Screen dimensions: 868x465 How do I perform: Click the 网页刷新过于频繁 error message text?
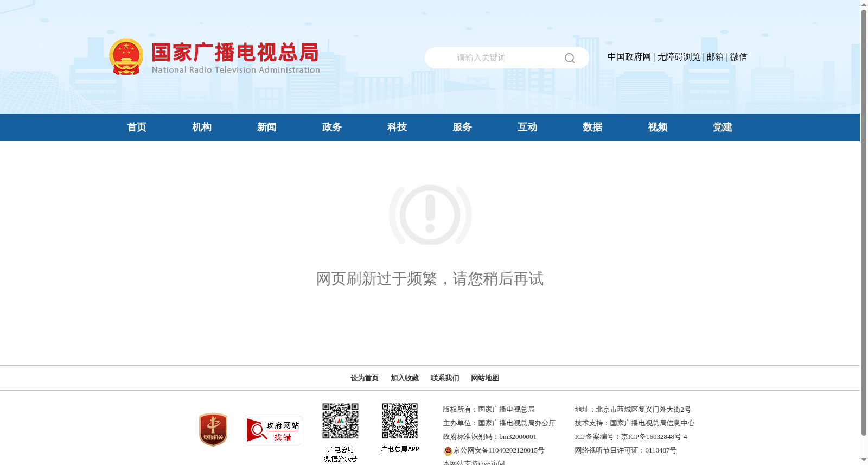[430, 279]
